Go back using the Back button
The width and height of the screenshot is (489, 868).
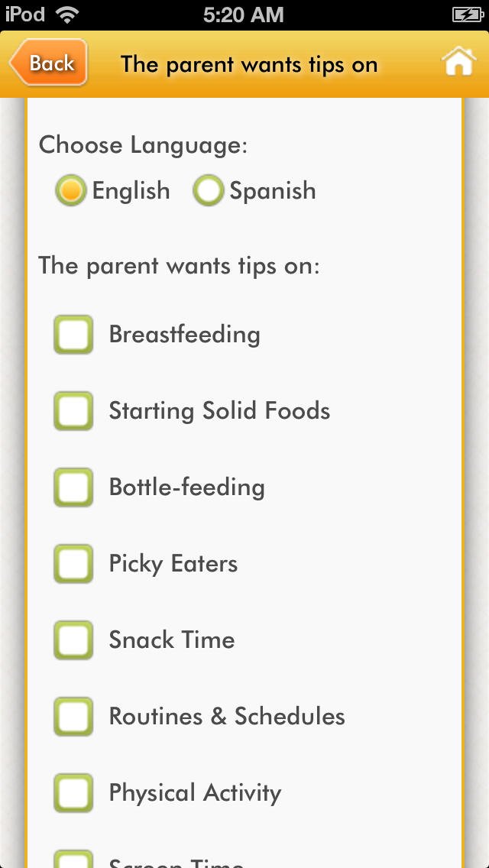(48, 63)
